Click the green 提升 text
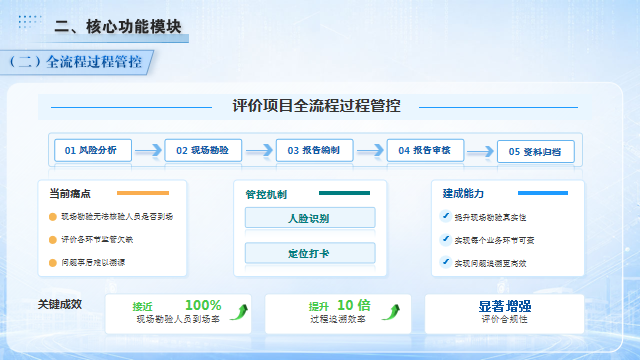The width and height of the screenshot is (640, 360). (x=319, y=307)
